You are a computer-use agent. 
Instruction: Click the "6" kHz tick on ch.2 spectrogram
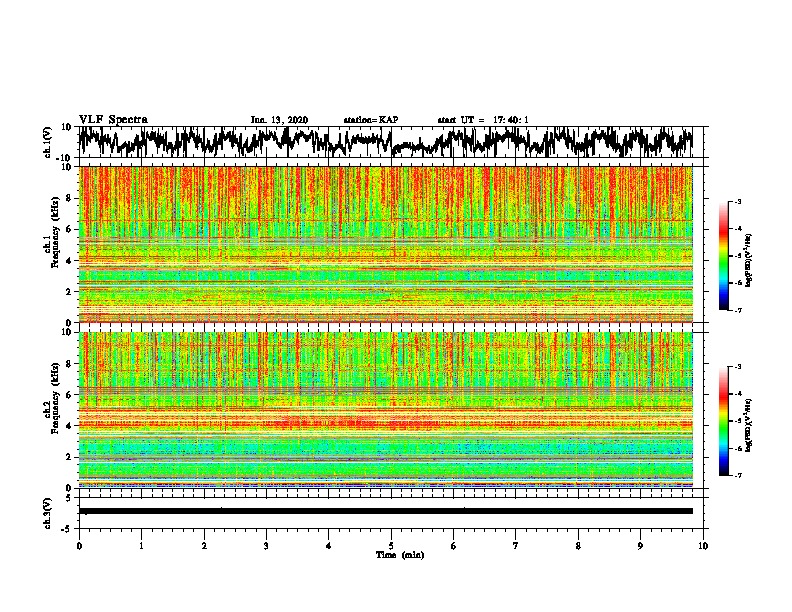point(70,394)
